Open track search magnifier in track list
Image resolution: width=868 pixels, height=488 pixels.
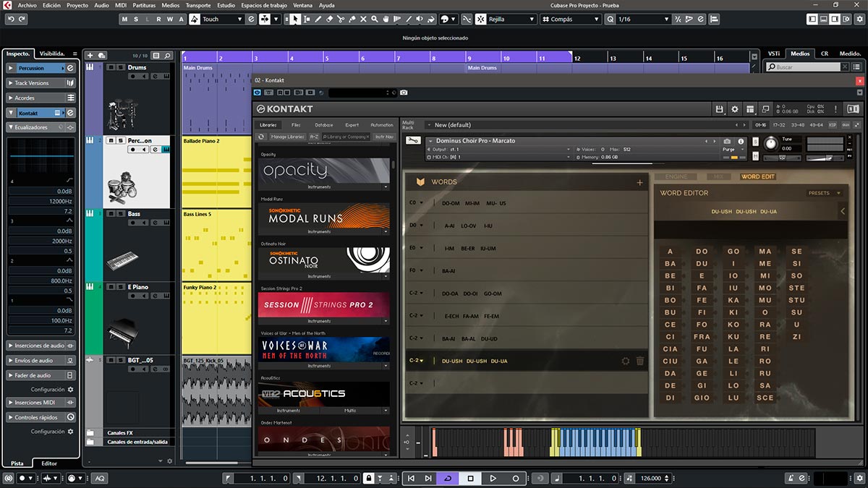click(167, 55)
